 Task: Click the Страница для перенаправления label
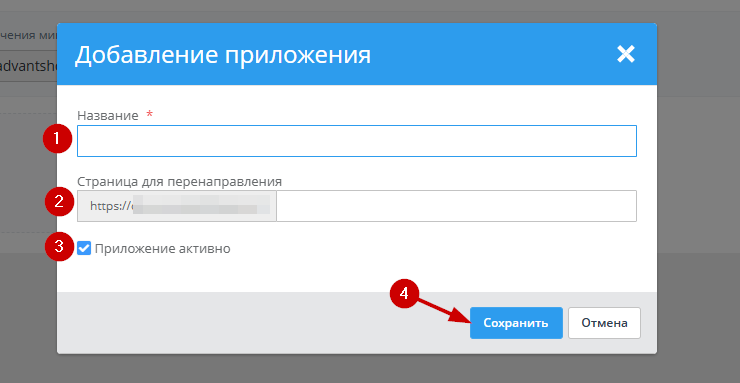point(179,182)
